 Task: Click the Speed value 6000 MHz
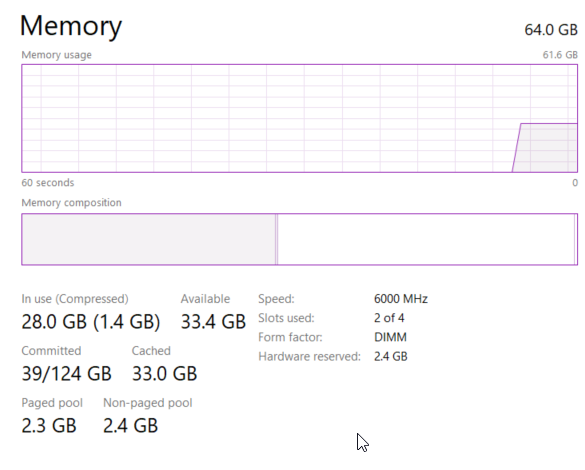(401, 299)
